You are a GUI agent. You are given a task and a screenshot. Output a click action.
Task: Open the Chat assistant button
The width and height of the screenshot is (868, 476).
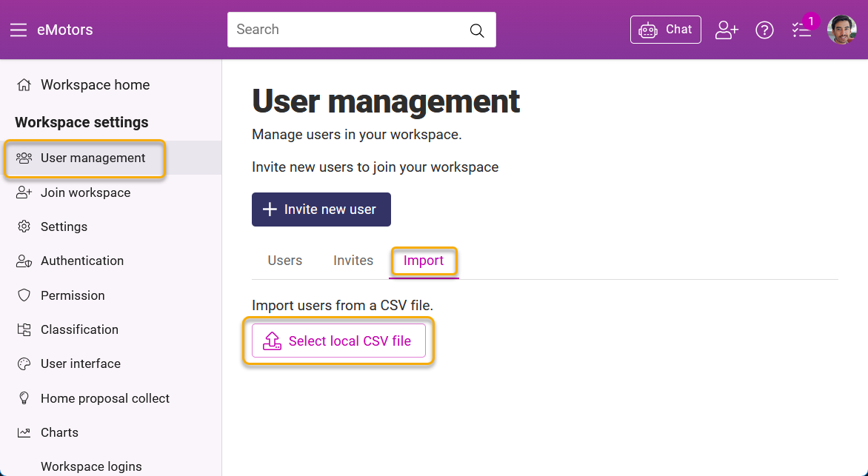click(665, 30)
